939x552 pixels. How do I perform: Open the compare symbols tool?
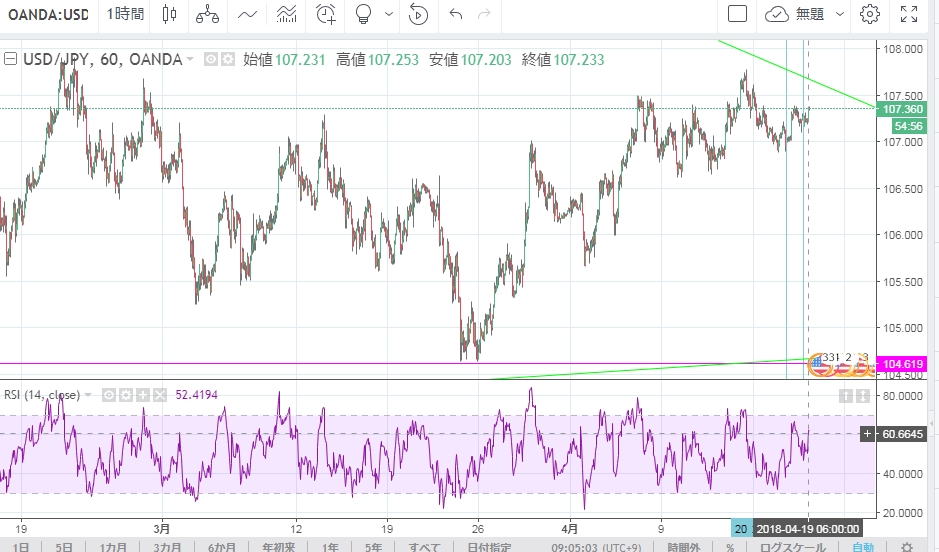(x=207, y=14)
